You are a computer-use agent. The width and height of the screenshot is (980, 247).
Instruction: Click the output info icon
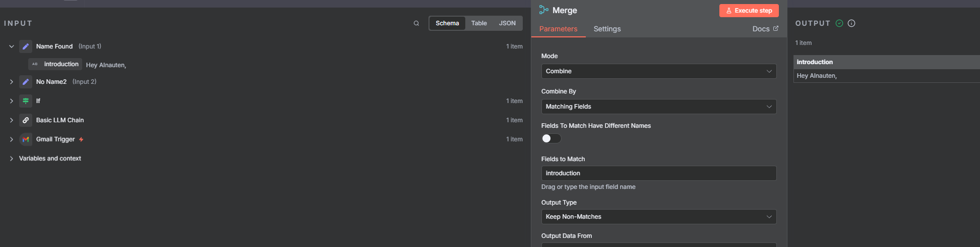[851, 23]
